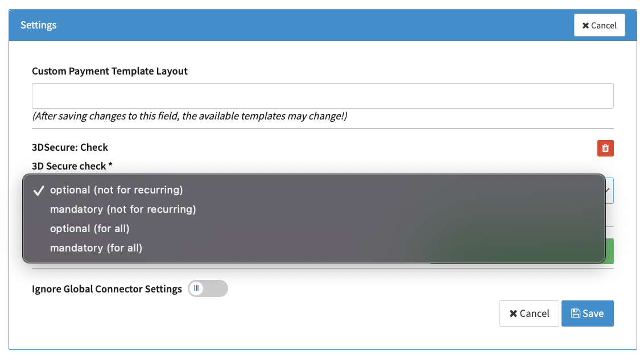Image resolution: width=644 pixels, height=363 pixels.
Task: Click the green button behind the dropdown
Action: [609, 251]
